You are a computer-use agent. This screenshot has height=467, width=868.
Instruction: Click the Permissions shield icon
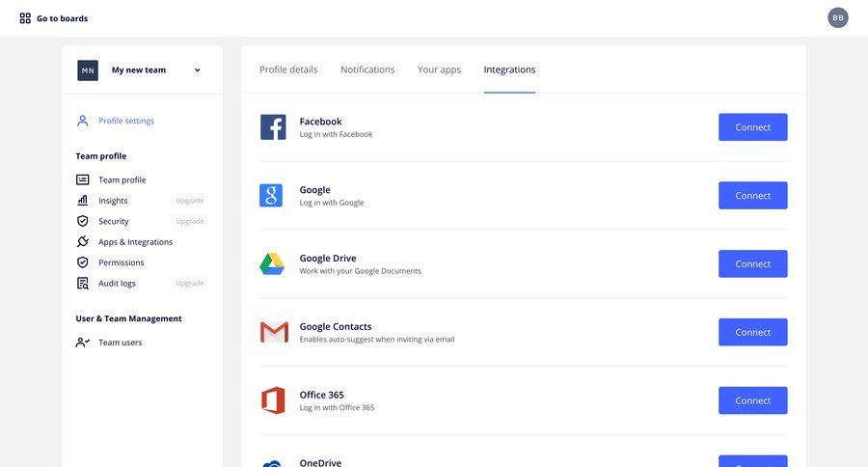pos(83,262)
